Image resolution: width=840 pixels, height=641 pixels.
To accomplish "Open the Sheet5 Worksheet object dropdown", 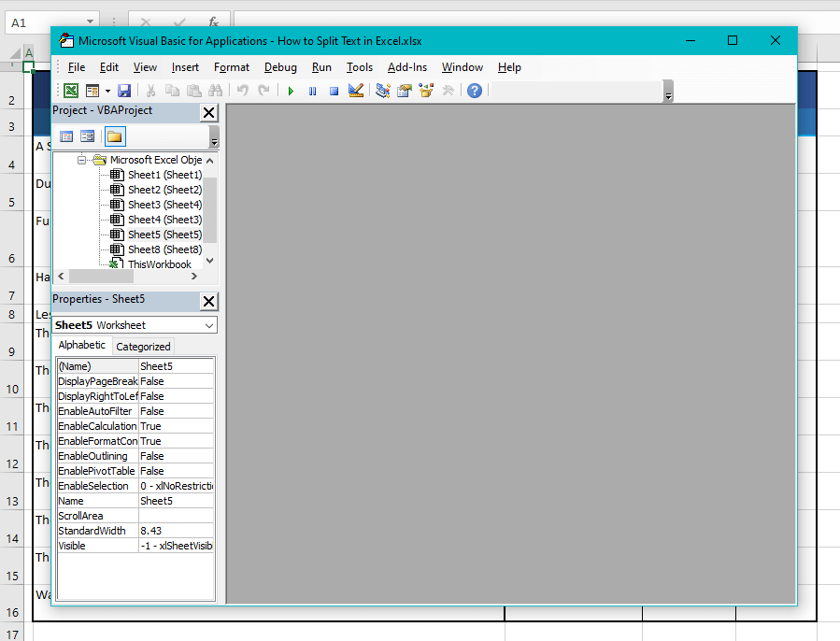I will [x=209, y=324].
